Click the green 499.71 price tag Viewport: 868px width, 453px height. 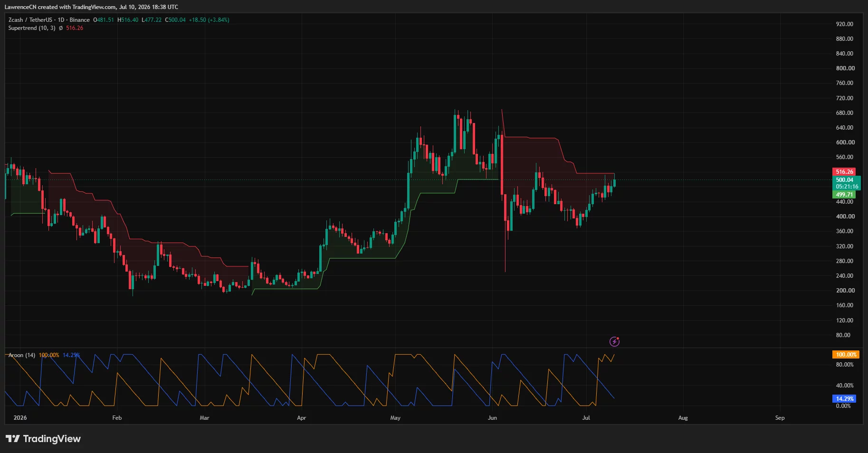pos(844,195)
